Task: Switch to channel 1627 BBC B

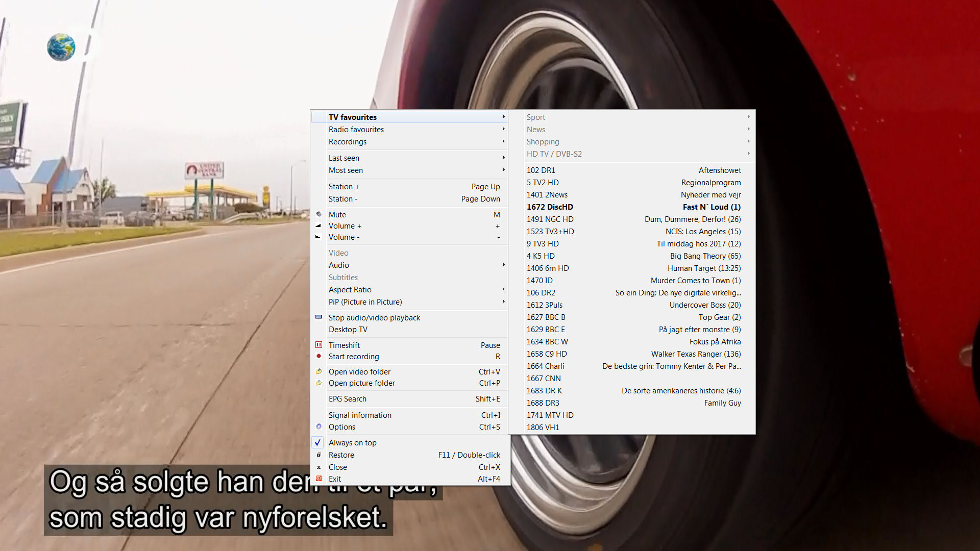Action: (546, 317)
